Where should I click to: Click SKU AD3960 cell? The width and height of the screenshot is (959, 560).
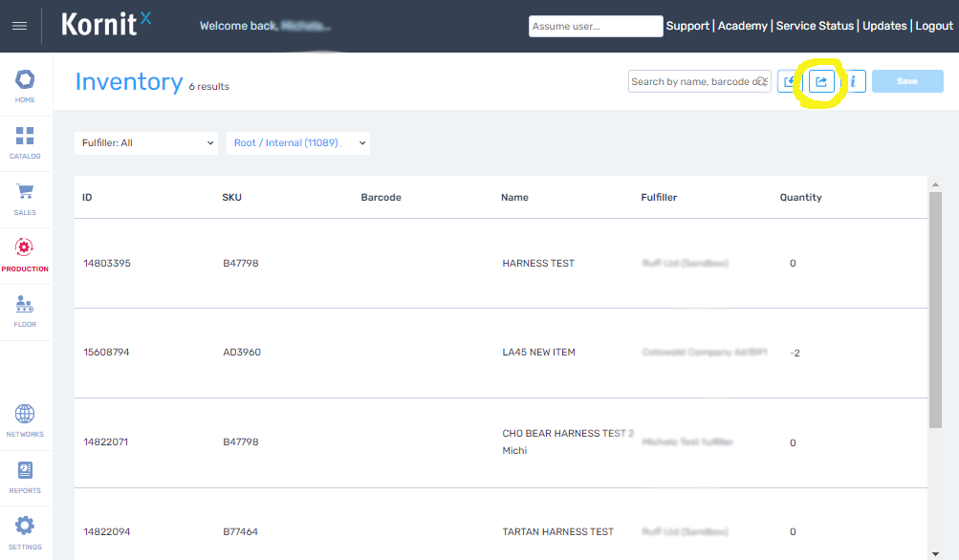click(242, 352)
